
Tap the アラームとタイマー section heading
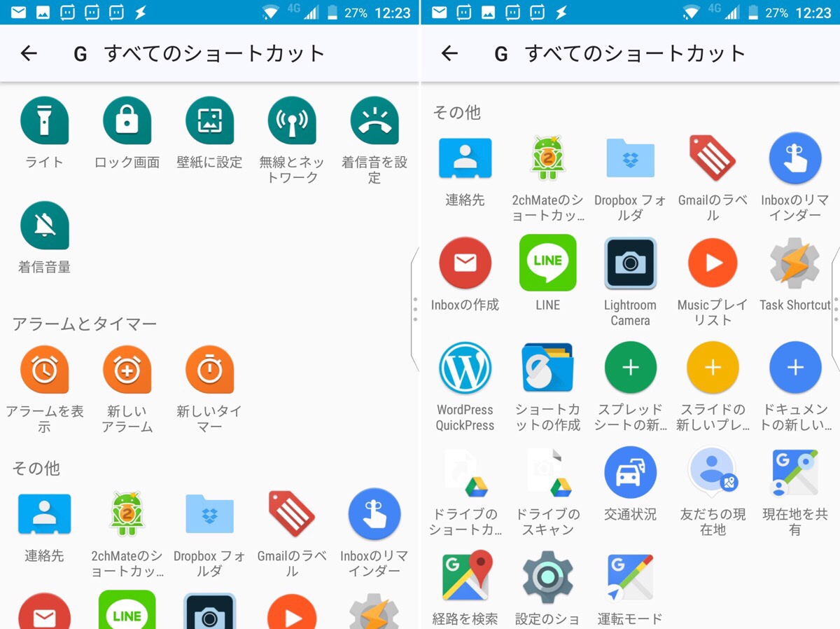(85, 324)
